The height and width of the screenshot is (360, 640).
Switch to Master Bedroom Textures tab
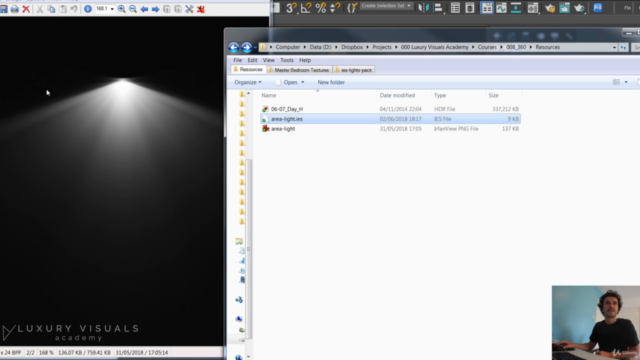[x=299, y=70]
